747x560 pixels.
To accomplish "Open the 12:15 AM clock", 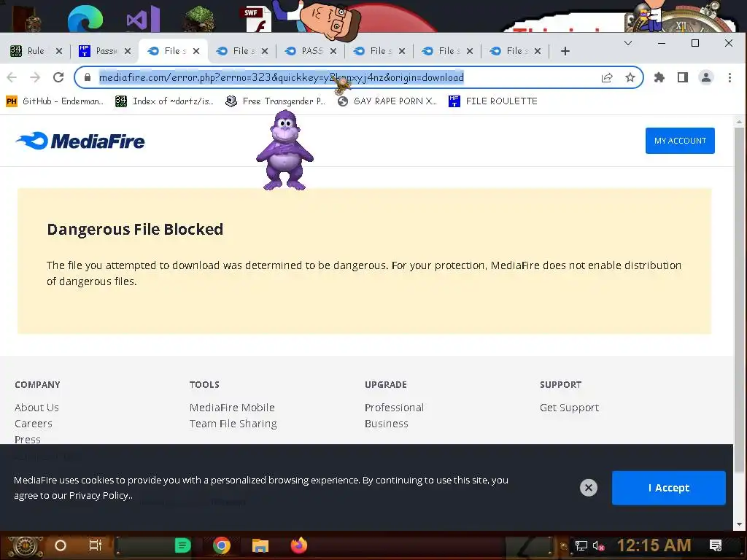I will [x=654, y=545].
